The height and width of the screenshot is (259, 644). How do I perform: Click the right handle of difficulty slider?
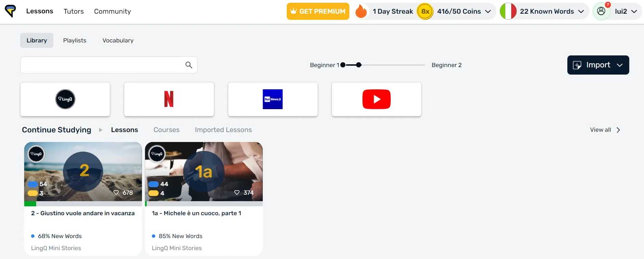(x=359, y=65)
